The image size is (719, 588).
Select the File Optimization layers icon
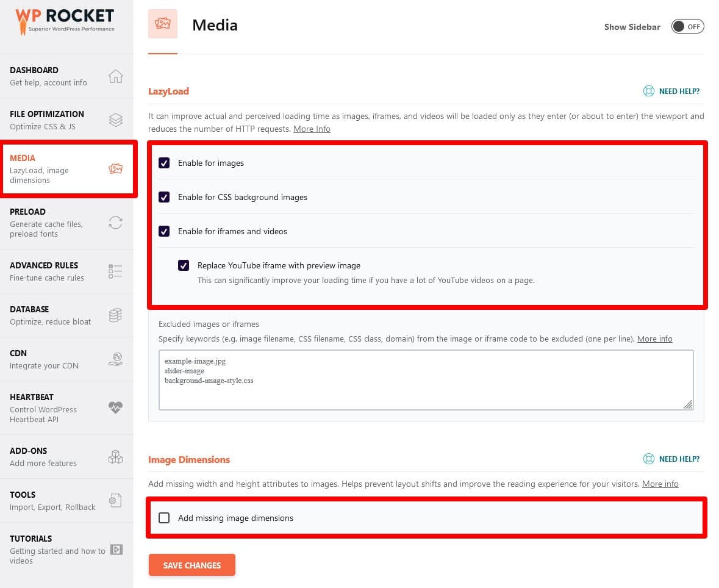click(x=116, y=120)
